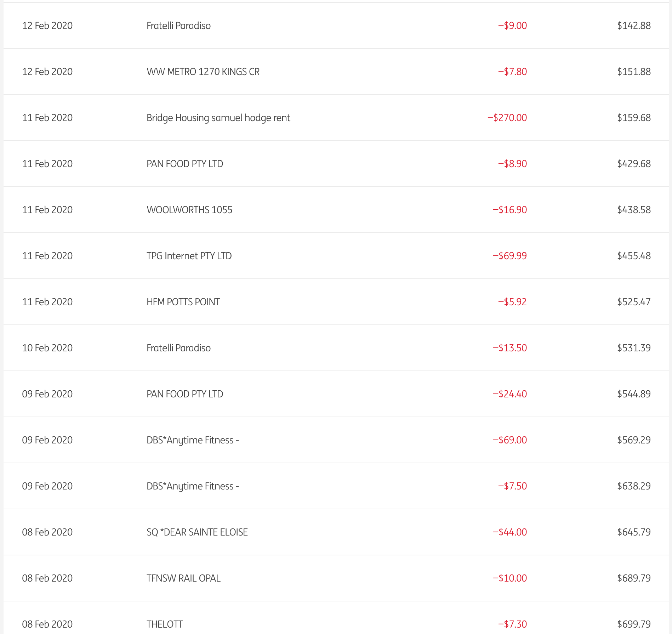Open the WW METRO 1270 KINGS CR entry
The height and width of the screenshot is (634, 672).
click(203, 72)
